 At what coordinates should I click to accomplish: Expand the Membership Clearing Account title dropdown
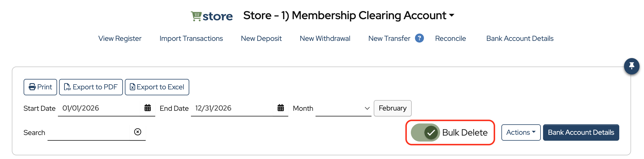(452, 16)
